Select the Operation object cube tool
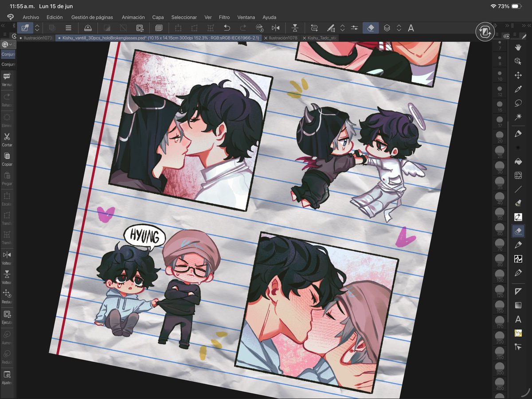The image size is (532, 399). click(x=518, y=61)
